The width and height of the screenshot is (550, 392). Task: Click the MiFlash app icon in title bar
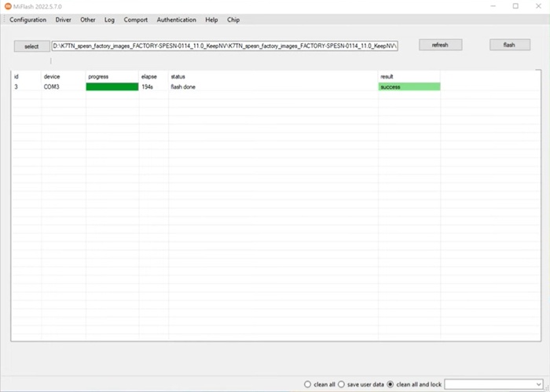point(9,6)
